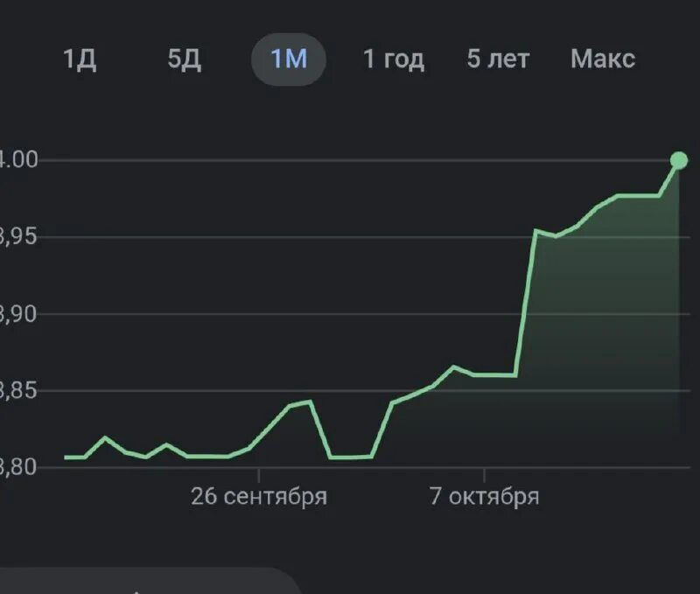Image resolution: width=700 pixels, height=594 pixels.
Task: Select the highlighted 1М range tab
Action: point(289,59)
